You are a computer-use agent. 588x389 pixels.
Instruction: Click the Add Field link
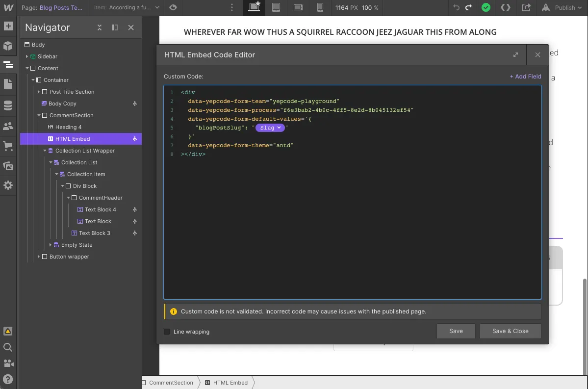coord(525,77)
